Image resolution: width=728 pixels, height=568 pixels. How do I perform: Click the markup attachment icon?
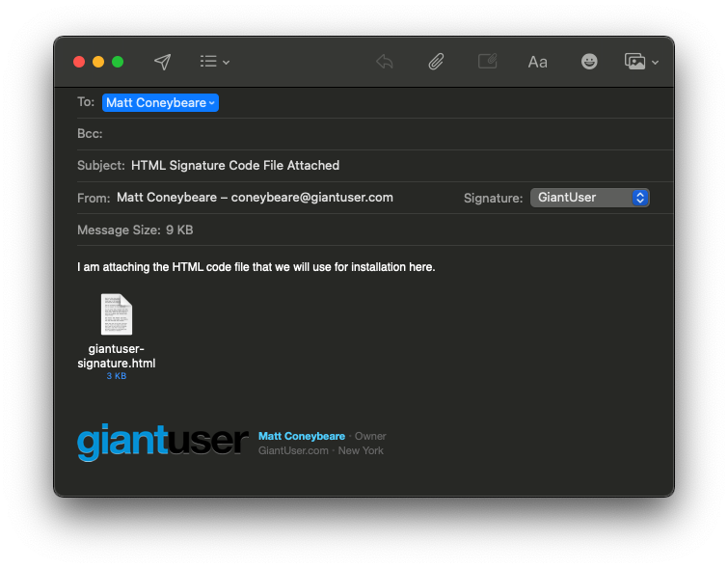[x=488, y=62]
